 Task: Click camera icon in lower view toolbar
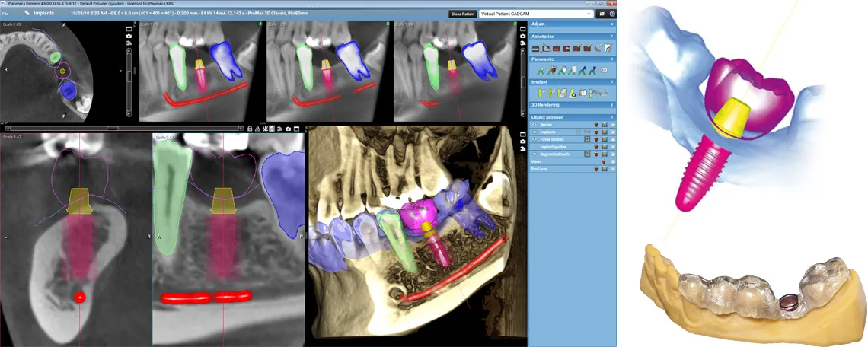(288, 129)
